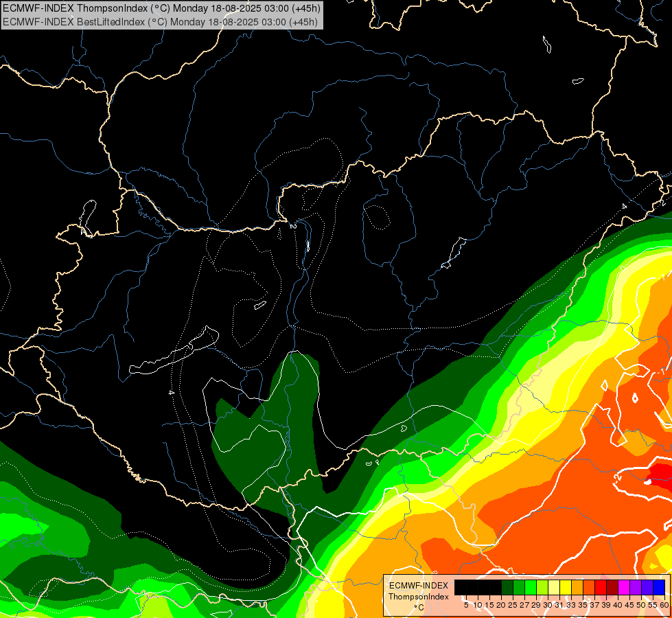
Task: Select the blue 55–60 legend swatch
Action: coord(659,587)
